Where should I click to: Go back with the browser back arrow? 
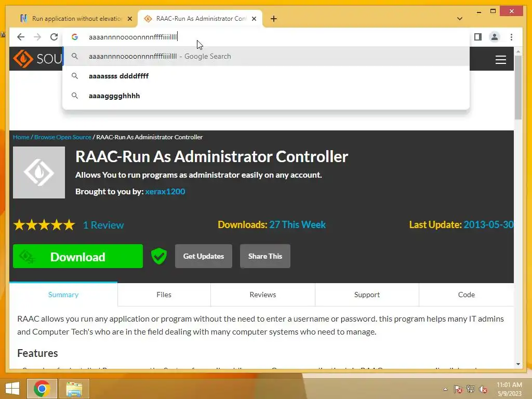(x=21, y=37)
